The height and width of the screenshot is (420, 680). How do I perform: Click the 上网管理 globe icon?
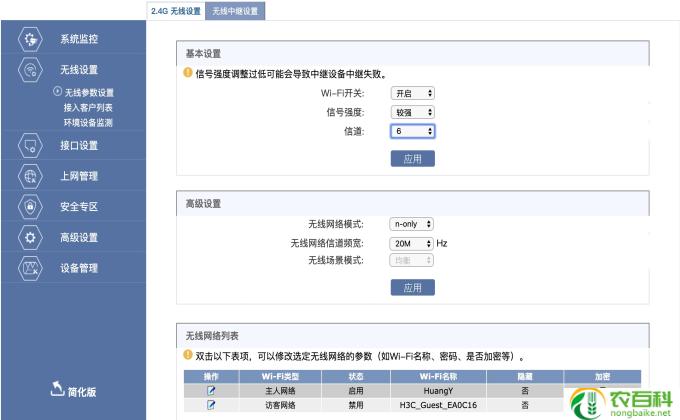coord(31,176)
